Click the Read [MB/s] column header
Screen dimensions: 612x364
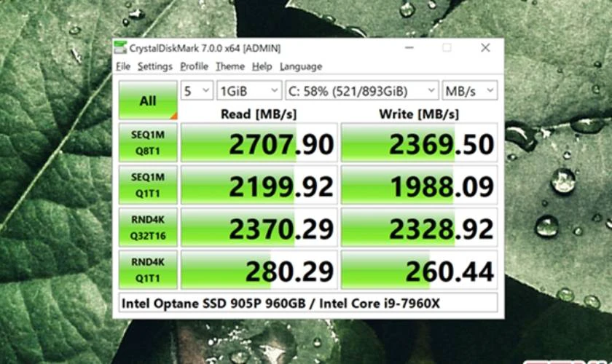coord(259,114)
